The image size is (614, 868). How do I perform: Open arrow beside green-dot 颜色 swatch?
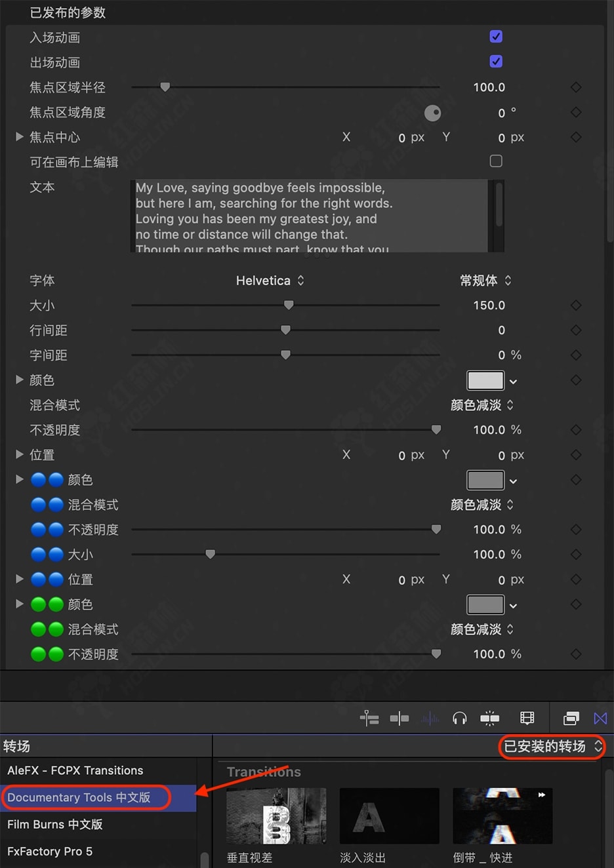[x=514, y=606]
